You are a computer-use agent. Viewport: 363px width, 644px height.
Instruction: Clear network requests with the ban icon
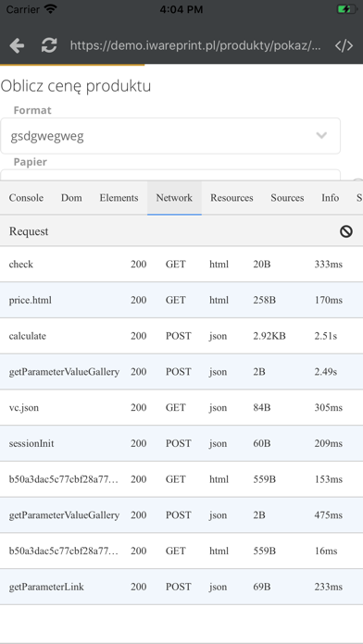click(x=346, y=231)
